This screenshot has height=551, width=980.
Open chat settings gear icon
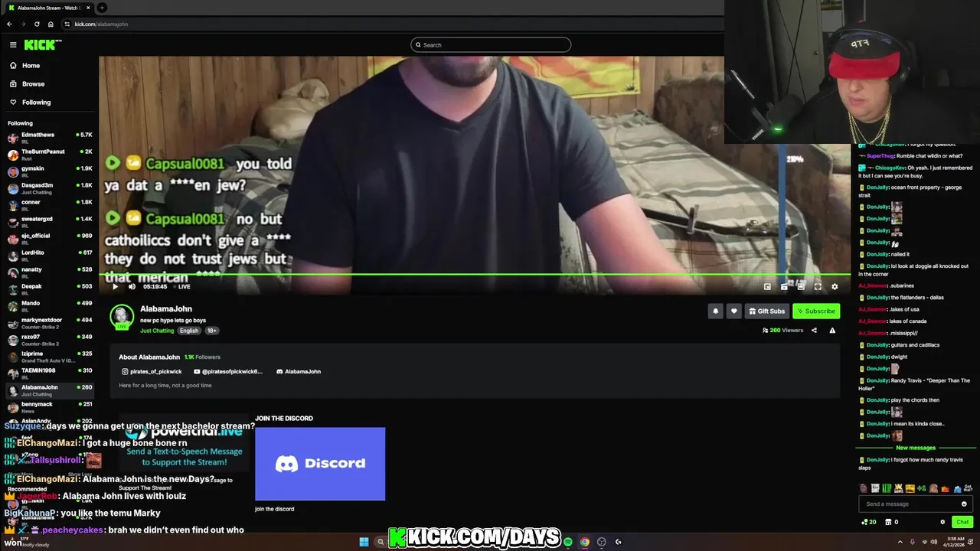pos(942,522)
